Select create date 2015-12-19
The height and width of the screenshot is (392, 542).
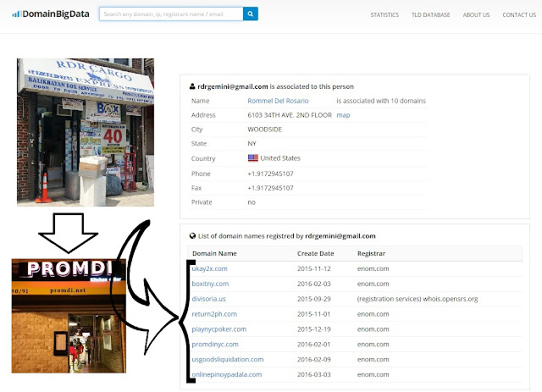click(x=314, y=329)
